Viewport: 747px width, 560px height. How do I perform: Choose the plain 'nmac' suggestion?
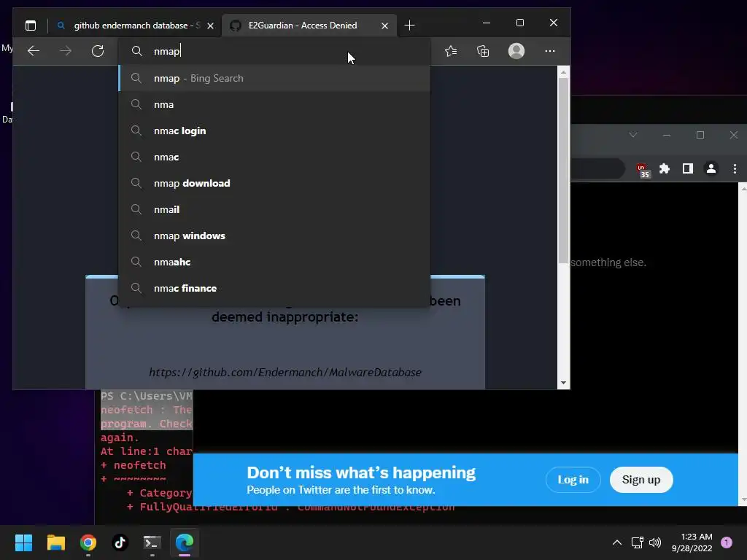coord(274,157)
